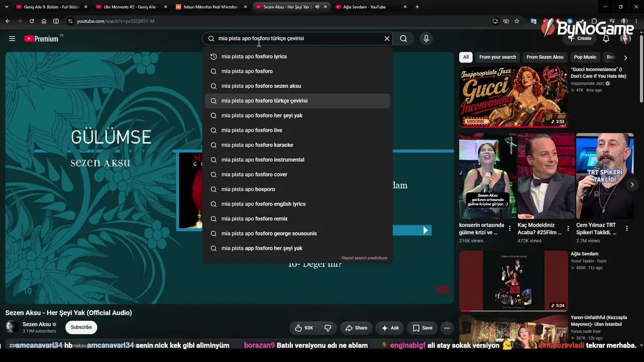Open the Sezen Aksu channel name
This screenshot has height=362, width=644.
coord(37,324)
